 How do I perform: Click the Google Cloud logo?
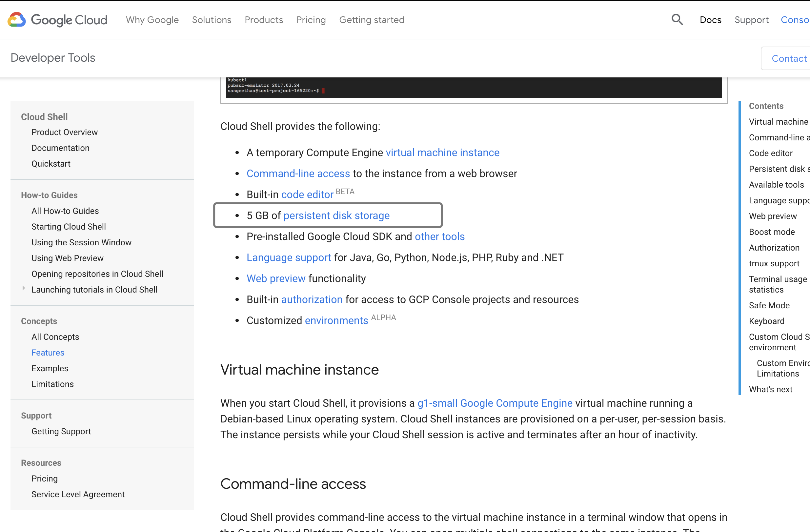57,20
